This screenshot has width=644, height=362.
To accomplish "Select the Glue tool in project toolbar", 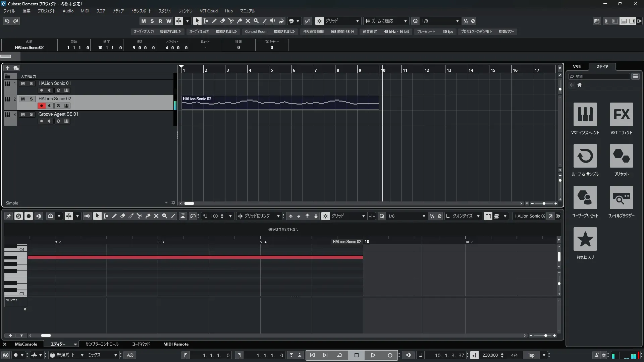I will click(239, 21).
